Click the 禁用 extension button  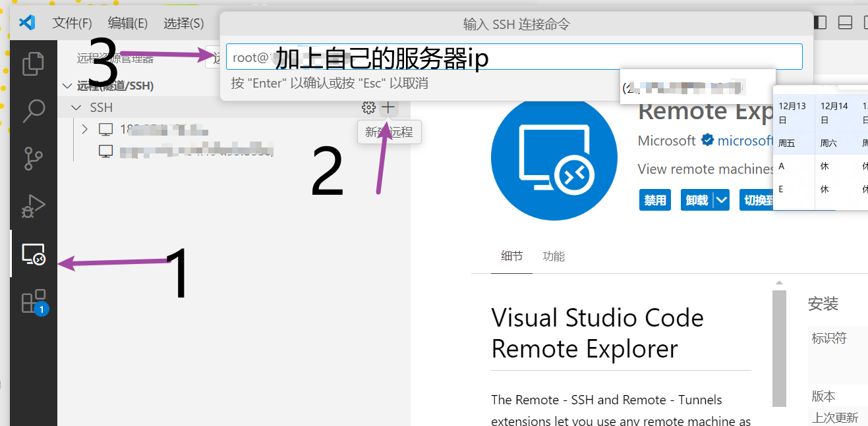pos(655,200)
